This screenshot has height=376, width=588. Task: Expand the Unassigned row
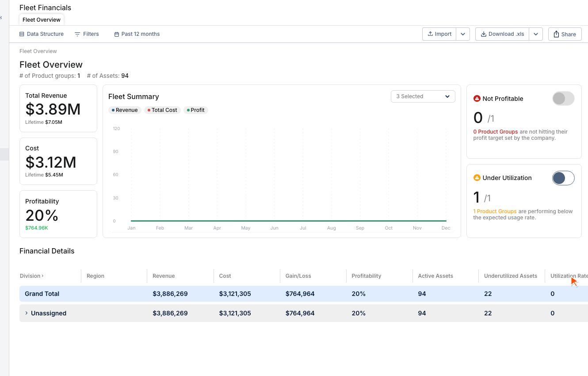point(27,313)
